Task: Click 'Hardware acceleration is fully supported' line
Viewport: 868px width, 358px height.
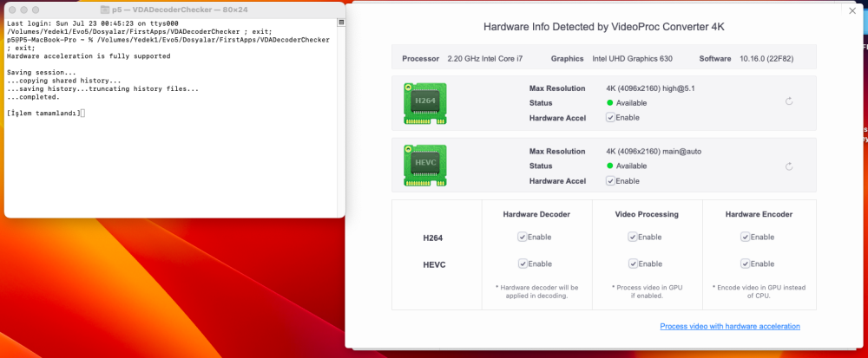Action: (89, 56)
